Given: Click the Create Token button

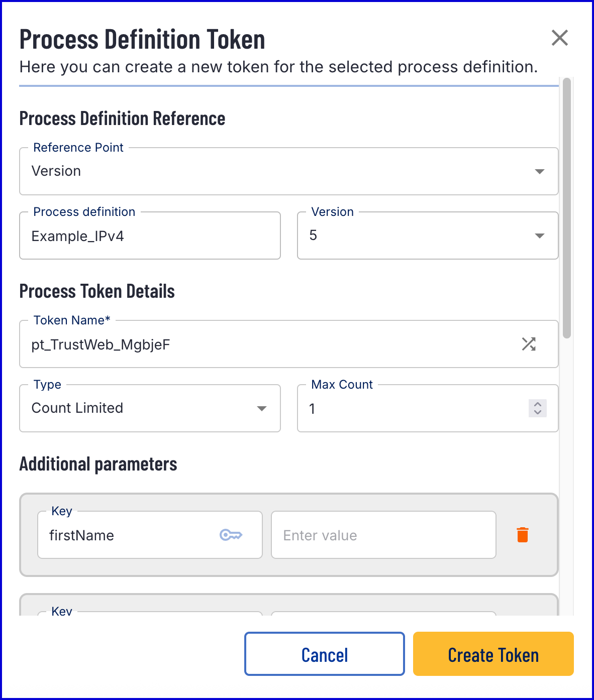Looking at the screenshot, I should (x=493, y=654).
